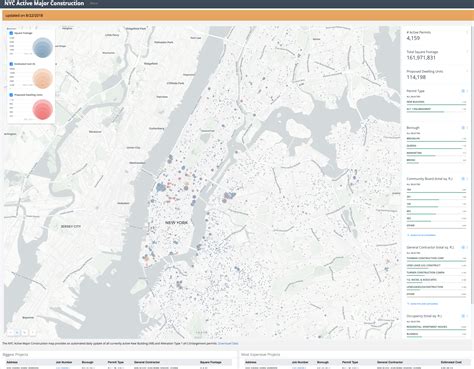Click the NYC Active Major Construction title
Image resolution: width=474 pixels, height=369 pixels.
[44, 3]
